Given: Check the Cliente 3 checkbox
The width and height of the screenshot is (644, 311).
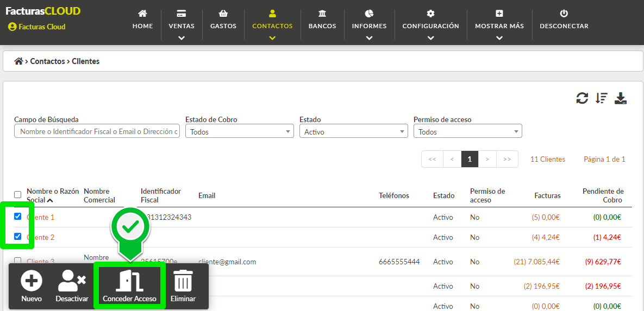Looking at the screenshot, I should (17, 261).
